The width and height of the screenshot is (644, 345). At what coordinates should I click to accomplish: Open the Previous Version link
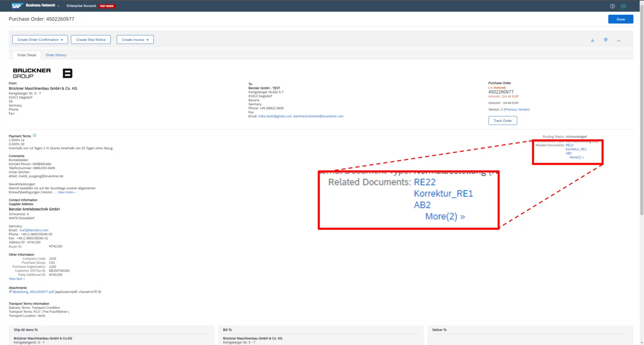[x=516, y=110]
